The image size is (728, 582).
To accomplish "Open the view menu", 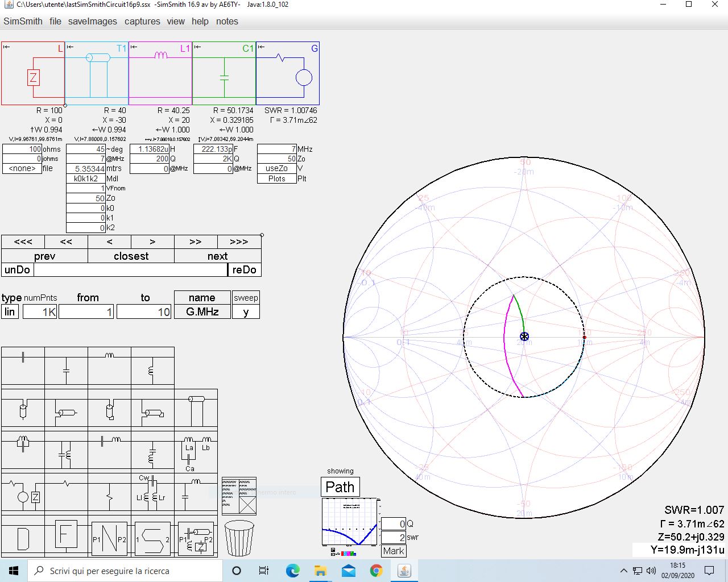I will [176, 21].
